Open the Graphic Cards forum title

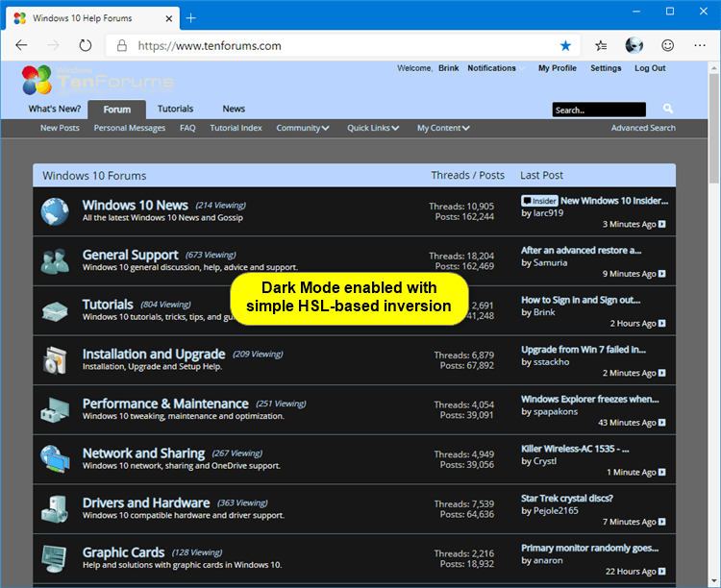123,552
